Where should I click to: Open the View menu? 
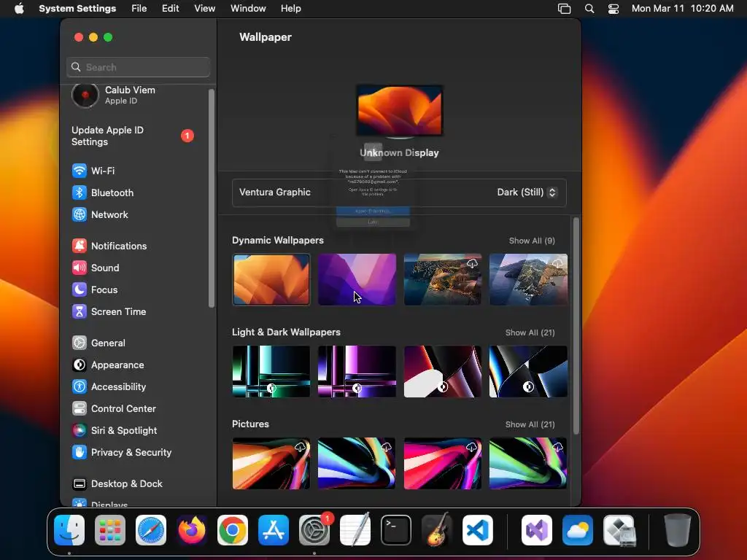tap(204, 9)
